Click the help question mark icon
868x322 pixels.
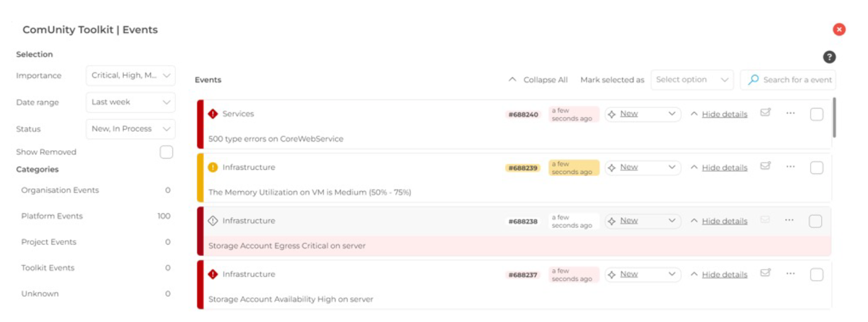click(829, 57)
